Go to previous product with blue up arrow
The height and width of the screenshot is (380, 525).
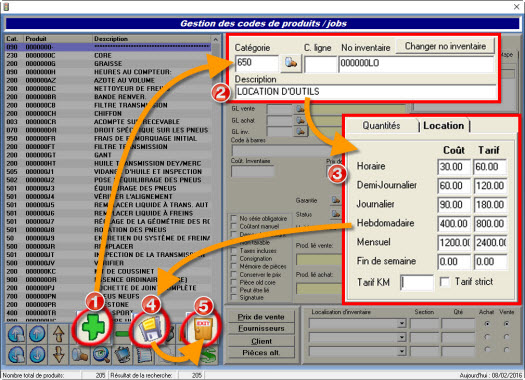pyautogui.click(x=37, y=334)
